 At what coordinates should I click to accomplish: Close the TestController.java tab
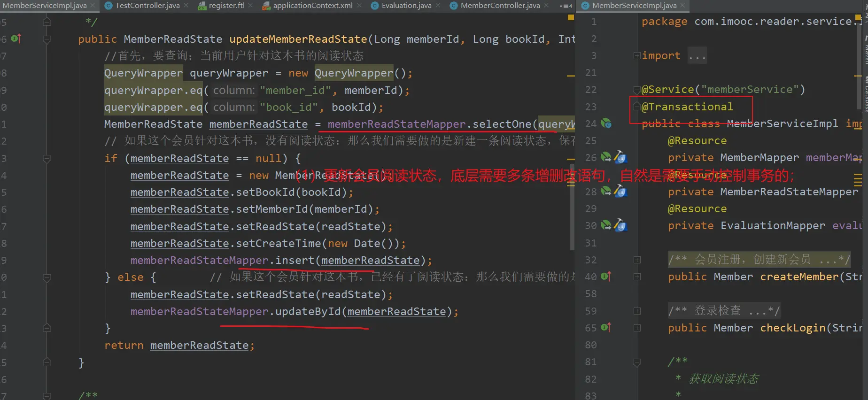pos(186,6)
